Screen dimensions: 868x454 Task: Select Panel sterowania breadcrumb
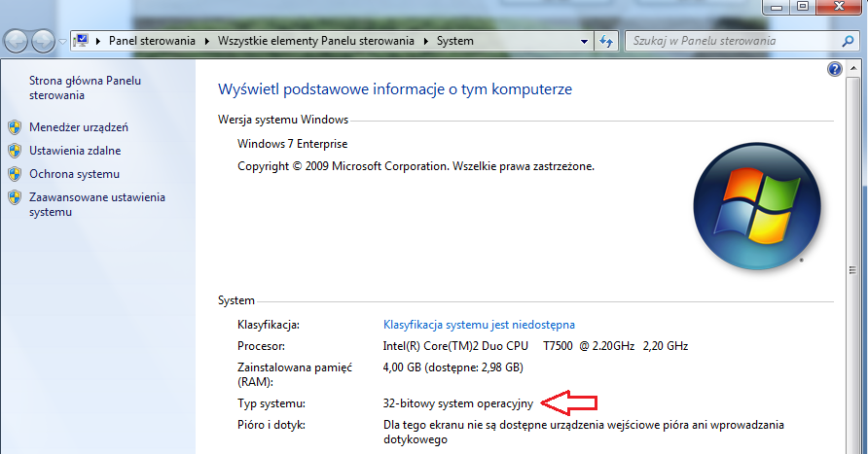click(x=152, y=41)
